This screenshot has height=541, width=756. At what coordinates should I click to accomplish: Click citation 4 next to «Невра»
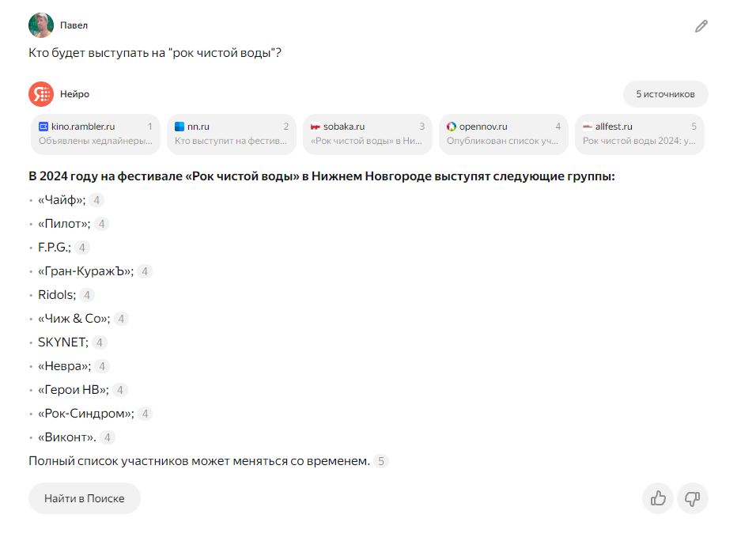tap(102, 366)
